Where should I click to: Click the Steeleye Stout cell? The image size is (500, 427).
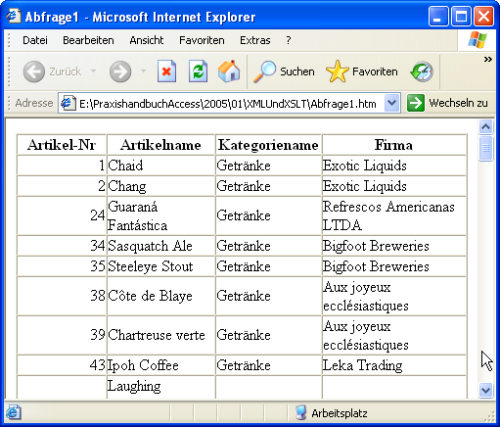click(x=161, y=266)
